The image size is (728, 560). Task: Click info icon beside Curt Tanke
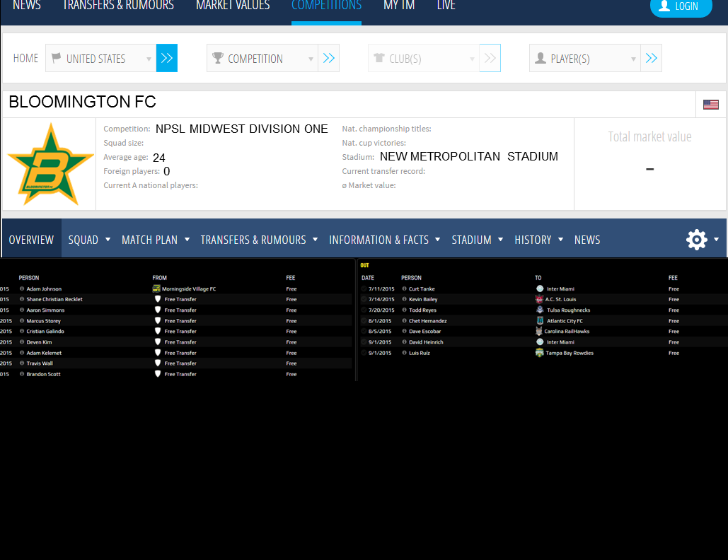click(x=405, y=288)
